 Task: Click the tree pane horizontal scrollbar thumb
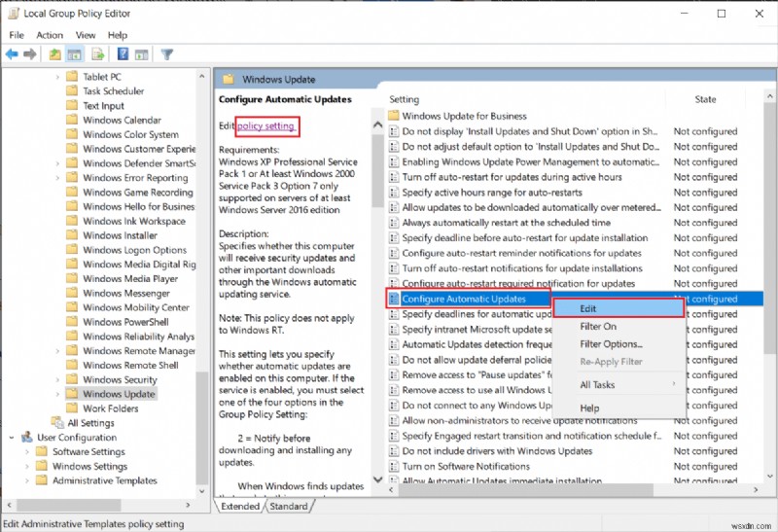click(x=69, y=505)
